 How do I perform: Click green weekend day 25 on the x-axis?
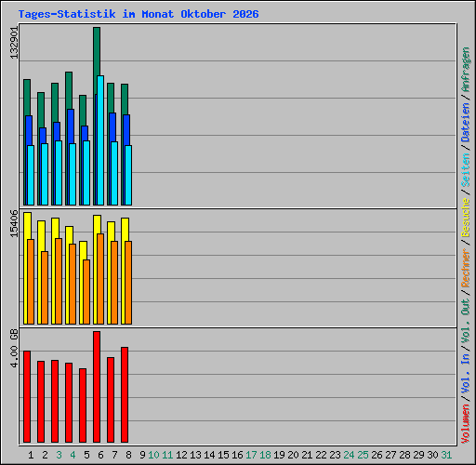[363, 455]
